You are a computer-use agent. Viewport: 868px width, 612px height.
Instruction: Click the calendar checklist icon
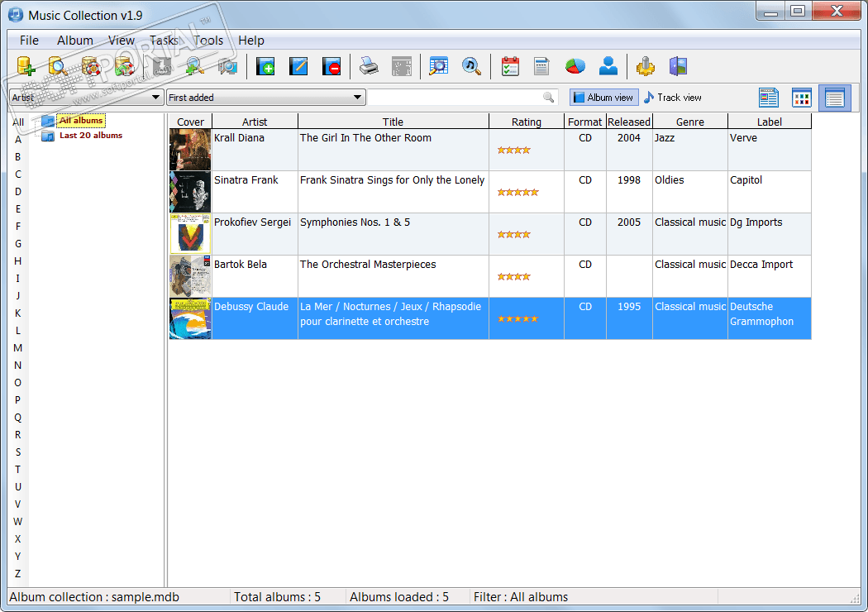[509, 66]
